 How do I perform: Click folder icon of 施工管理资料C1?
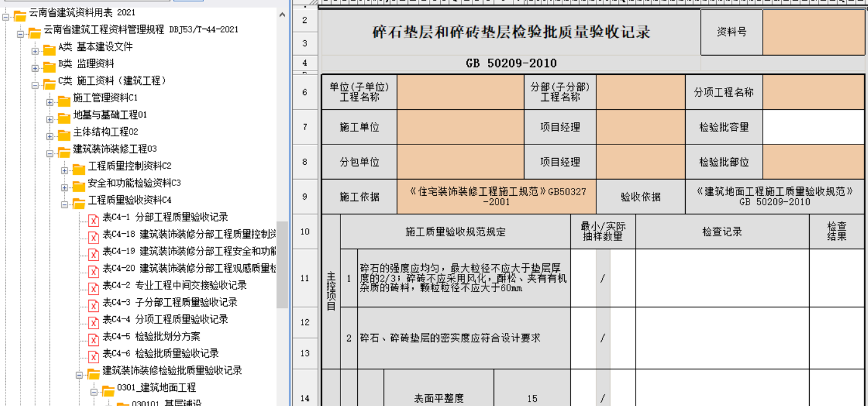tap(64, 100)
